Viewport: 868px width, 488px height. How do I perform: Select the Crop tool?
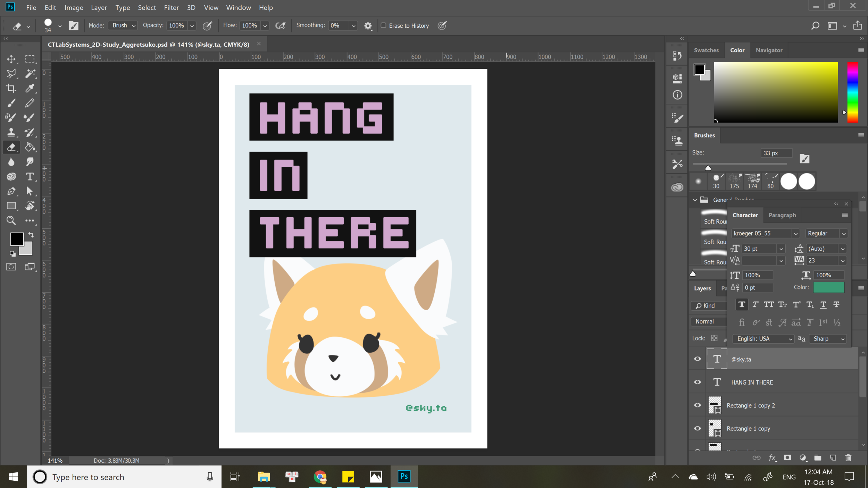(x=11, y=88)
